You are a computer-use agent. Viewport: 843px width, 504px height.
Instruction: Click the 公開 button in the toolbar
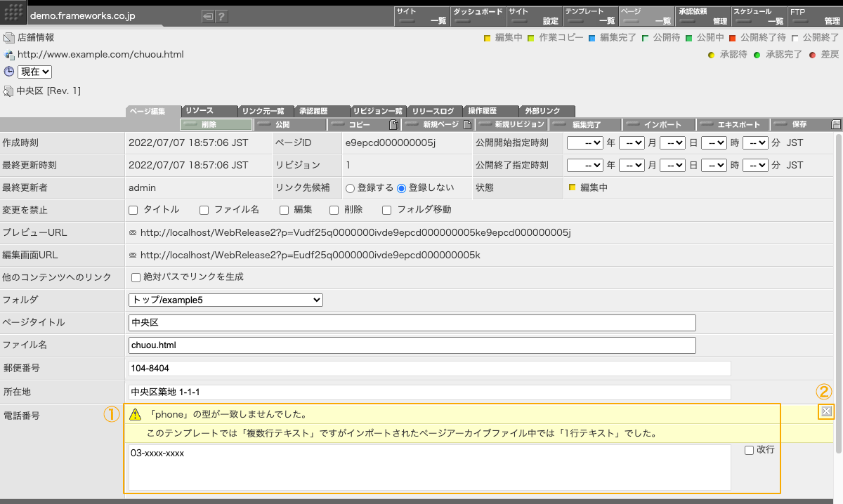click(290, 124)
